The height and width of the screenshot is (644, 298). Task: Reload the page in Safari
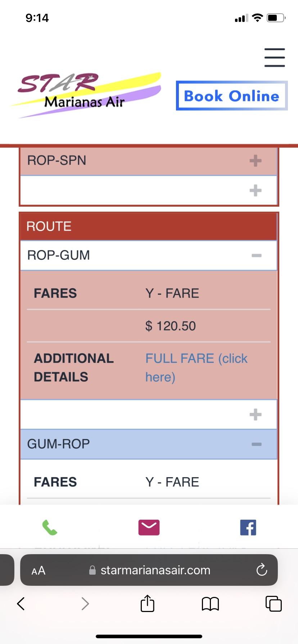tap(262, 570)
